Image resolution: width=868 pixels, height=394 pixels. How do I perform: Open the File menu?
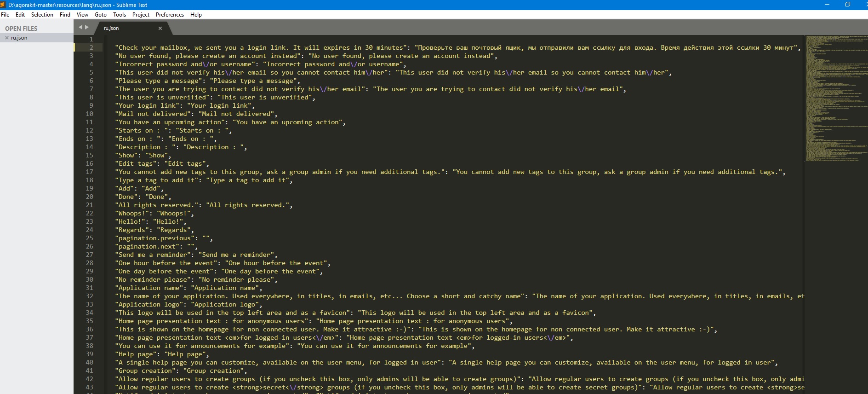(5, 15)
